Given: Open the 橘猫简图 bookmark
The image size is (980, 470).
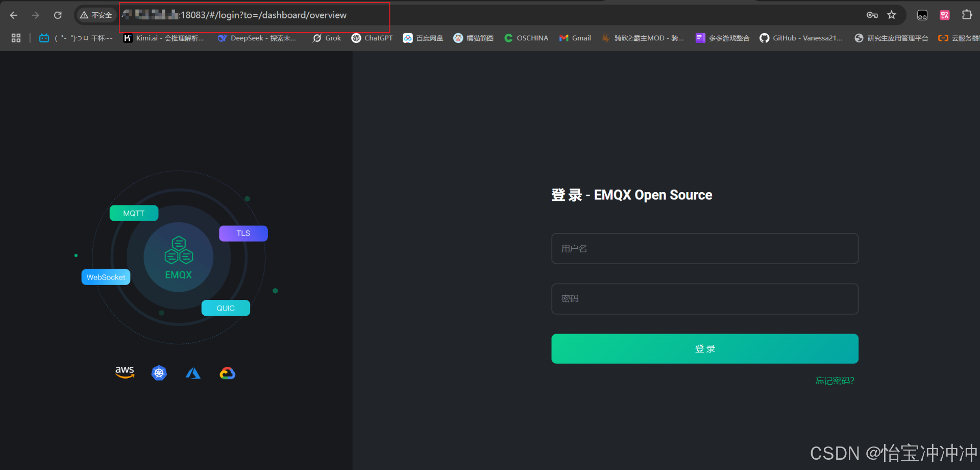Looking at the screenshot, I should click(x=474, y=38).
